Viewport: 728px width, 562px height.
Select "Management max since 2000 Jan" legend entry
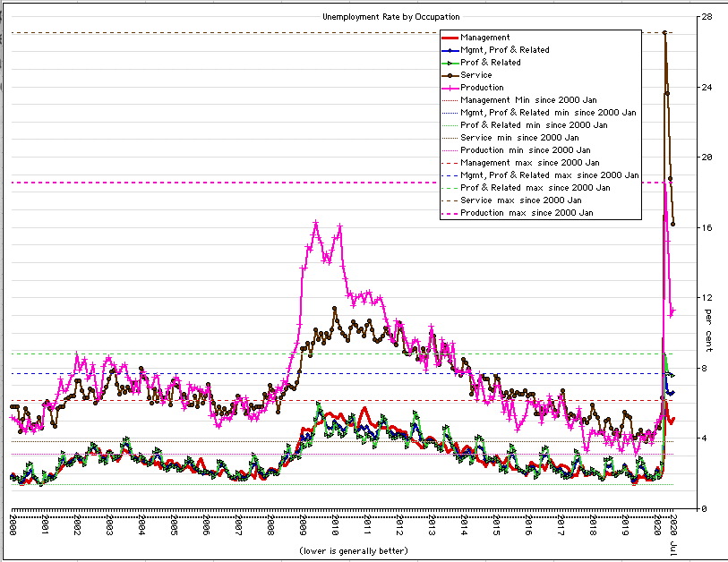pos(529,163)
